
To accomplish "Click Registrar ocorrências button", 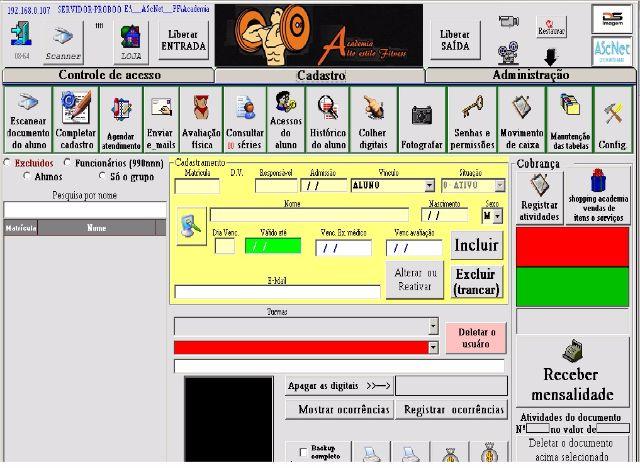I will (x=452, y=409).
